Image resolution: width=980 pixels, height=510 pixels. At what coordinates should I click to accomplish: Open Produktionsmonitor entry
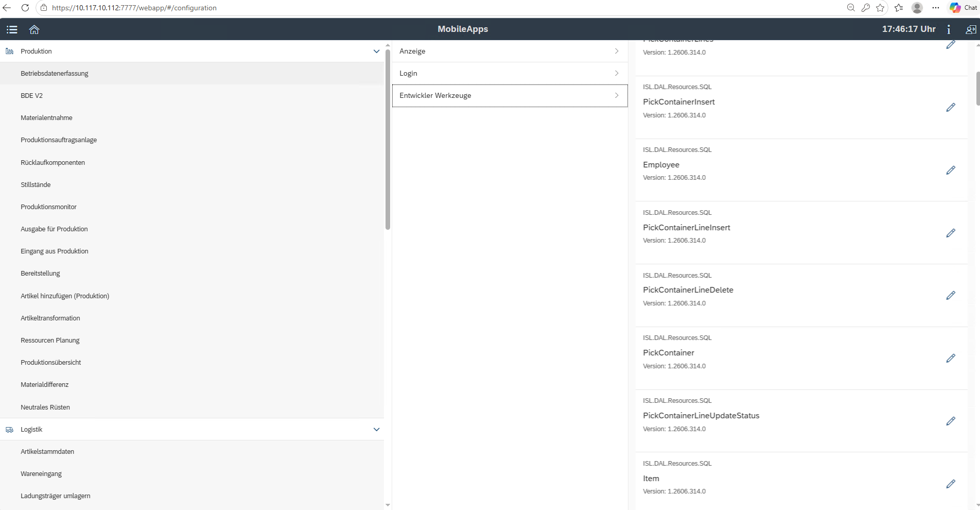192,207
